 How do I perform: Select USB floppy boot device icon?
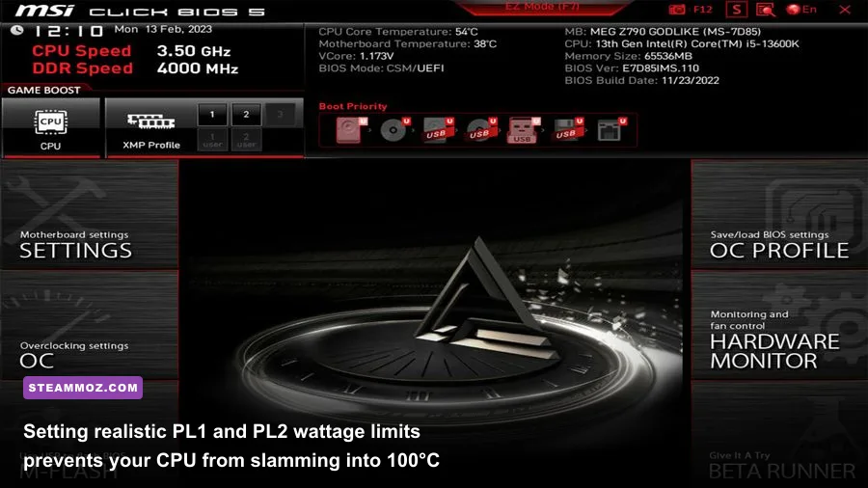click(x=567, y=130)
